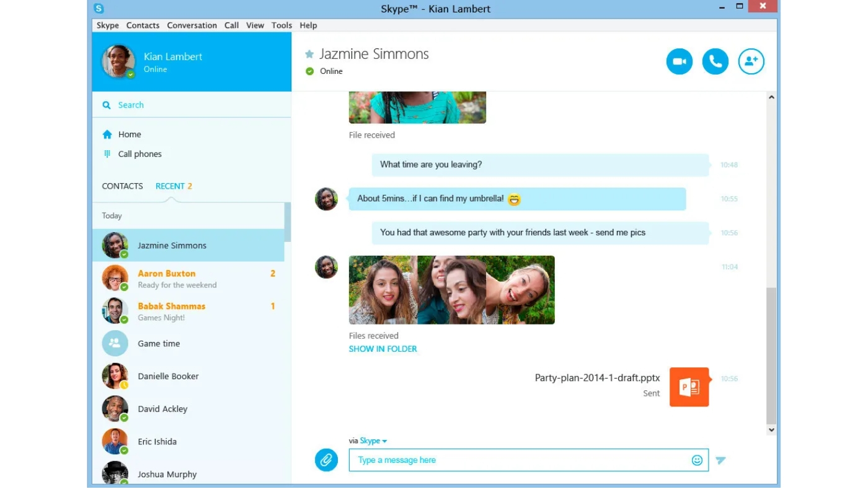Open Babak Shammas conversation
Image resolution: width=868 pixels, height=489 pixels.
click(x=188, y=311)
